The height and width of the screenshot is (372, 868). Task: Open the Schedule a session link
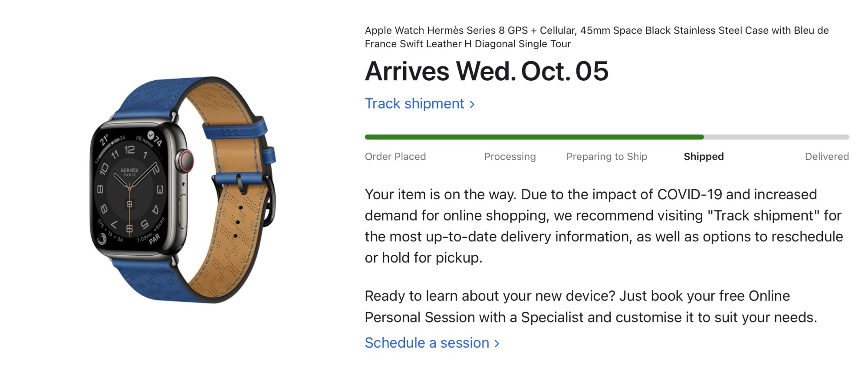[x=427, y=343]
